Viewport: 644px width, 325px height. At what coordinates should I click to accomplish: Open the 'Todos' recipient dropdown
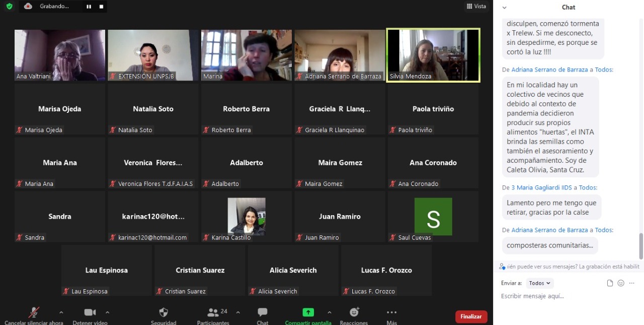(x=540, y=283)
